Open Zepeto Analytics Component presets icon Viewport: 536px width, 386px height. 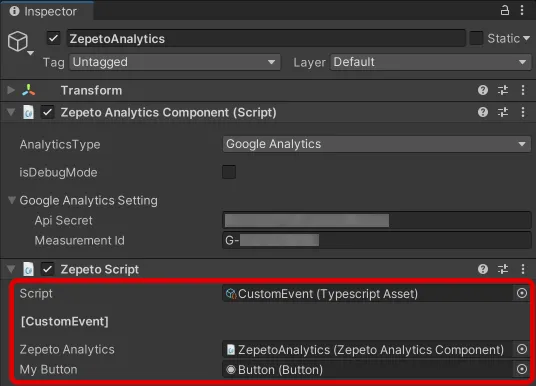point(503,112)
